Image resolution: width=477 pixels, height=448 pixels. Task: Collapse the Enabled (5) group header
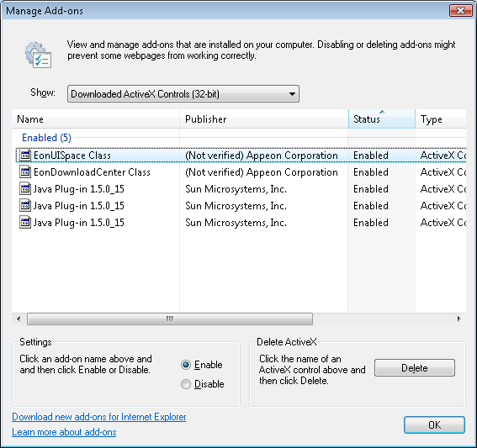pyautogui.click(x=46, y=138)
